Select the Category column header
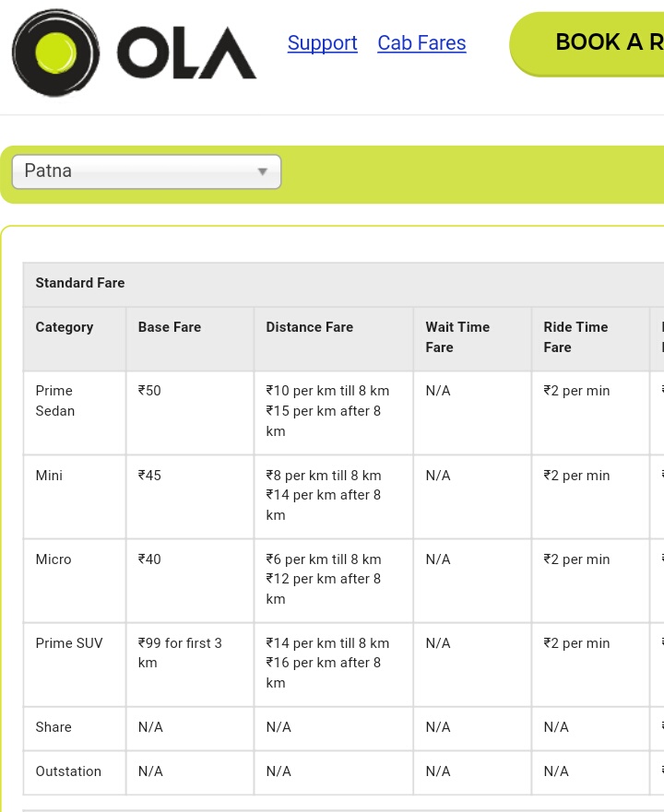 tap(65, 327)
